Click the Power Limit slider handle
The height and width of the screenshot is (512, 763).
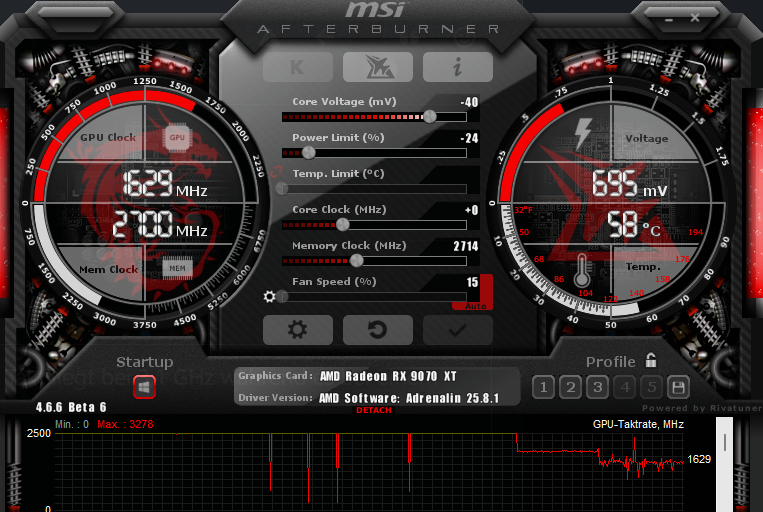point(308,153)
